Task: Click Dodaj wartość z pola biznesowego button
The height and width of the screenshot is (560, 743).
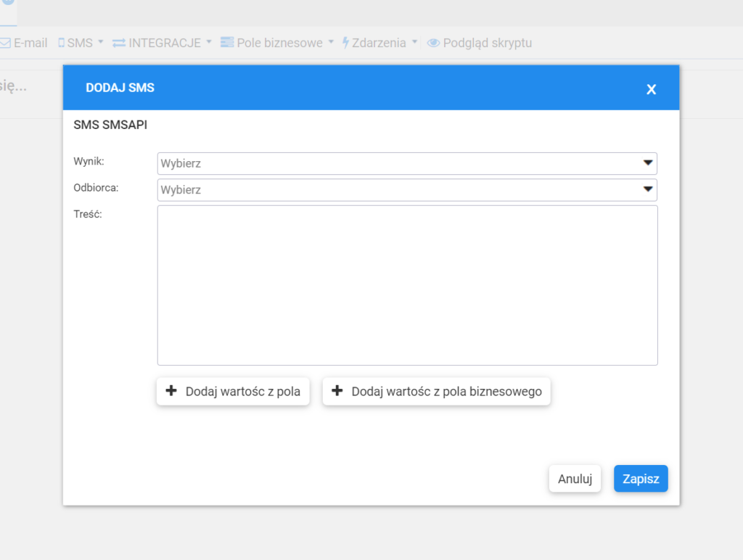Action: [x=435, y=391]
